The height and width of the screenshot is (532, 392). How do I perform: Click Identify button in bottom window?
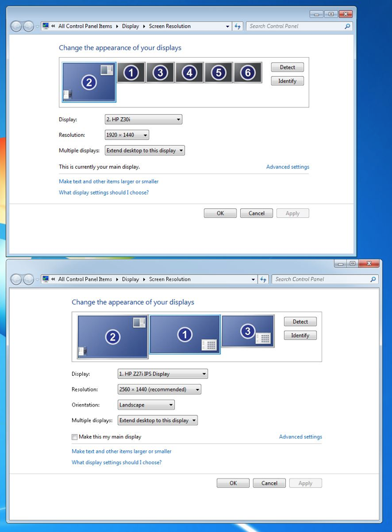[300, 335]
